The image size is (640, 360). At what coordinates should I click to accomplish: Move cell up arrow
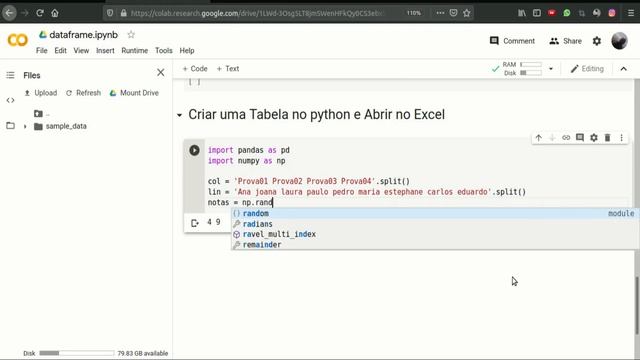[x=538, y=138]
